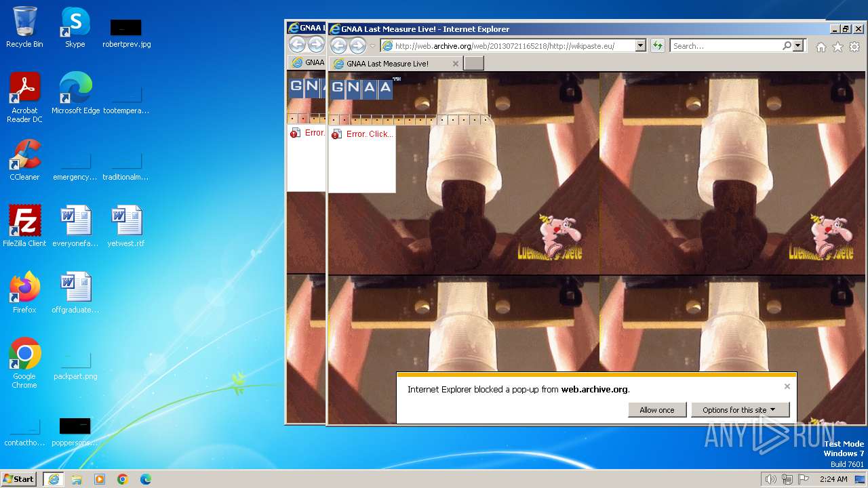Open a new tab in front window
Image resolution: width=868 pixels, height=488 pixels.
click(x=474, y=64)
